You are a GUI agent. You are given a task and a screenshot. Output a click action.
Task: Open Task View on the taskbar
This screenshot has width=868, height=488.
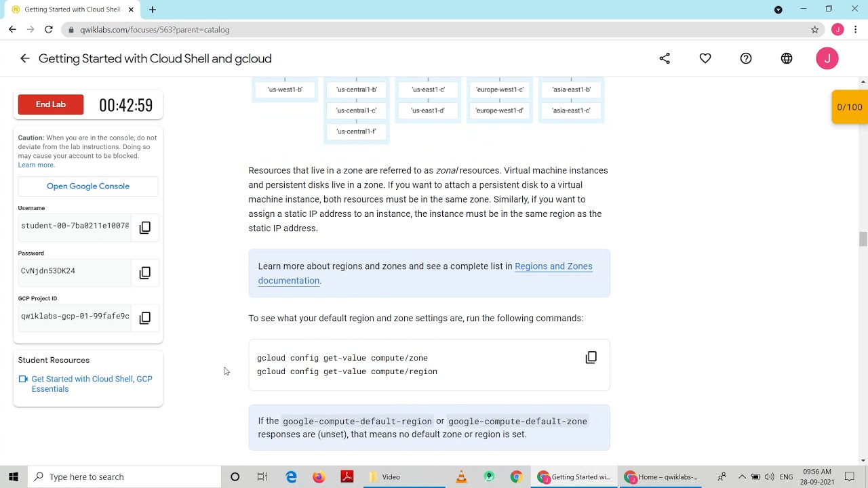click(x=262, y=476)
